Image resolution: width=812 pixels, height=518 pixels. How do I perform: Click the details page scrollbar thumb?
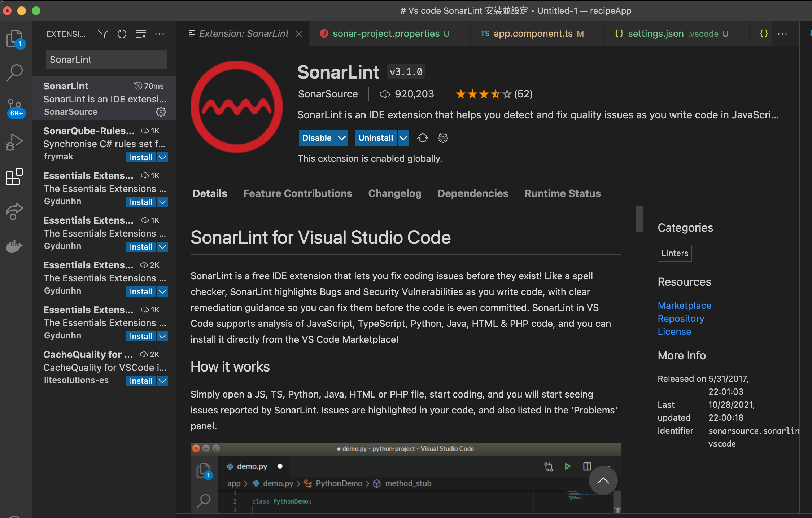point(639,219)
